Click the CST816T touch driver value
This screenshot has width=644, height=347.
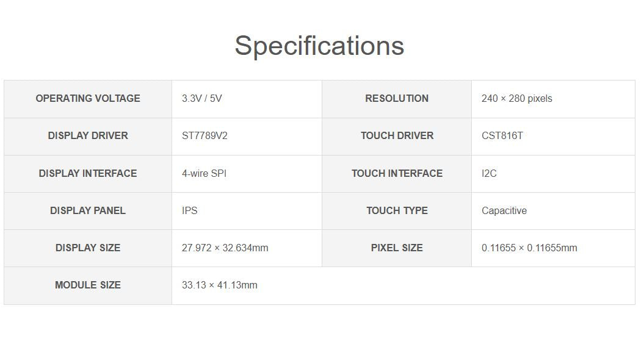point(502,136)
